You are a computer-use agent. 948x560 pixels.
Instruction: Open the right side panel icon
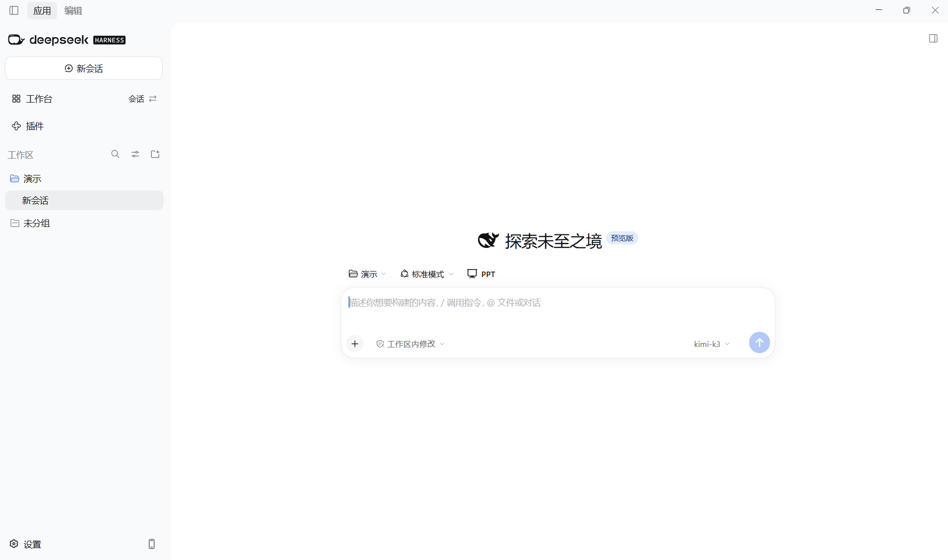933,39
